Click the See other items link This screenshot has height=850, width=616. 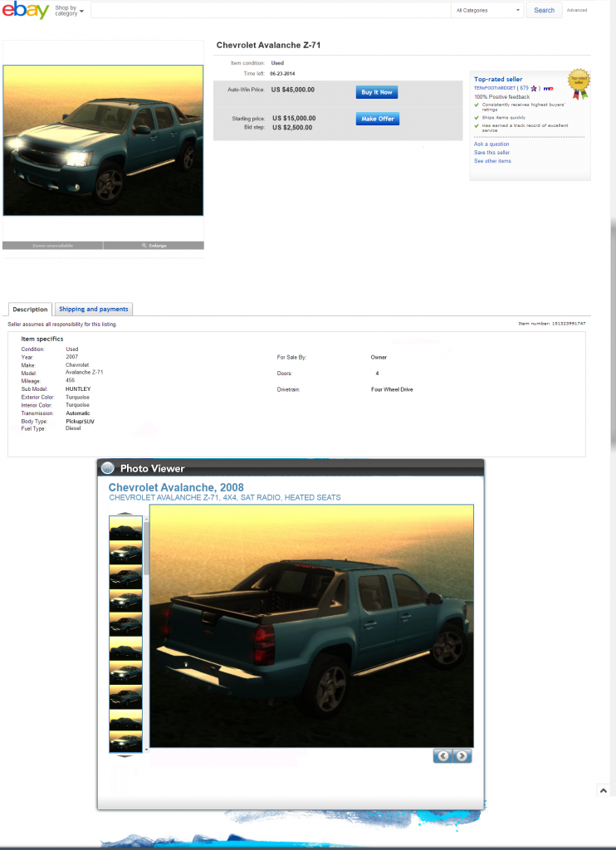[x=492, y=161]
